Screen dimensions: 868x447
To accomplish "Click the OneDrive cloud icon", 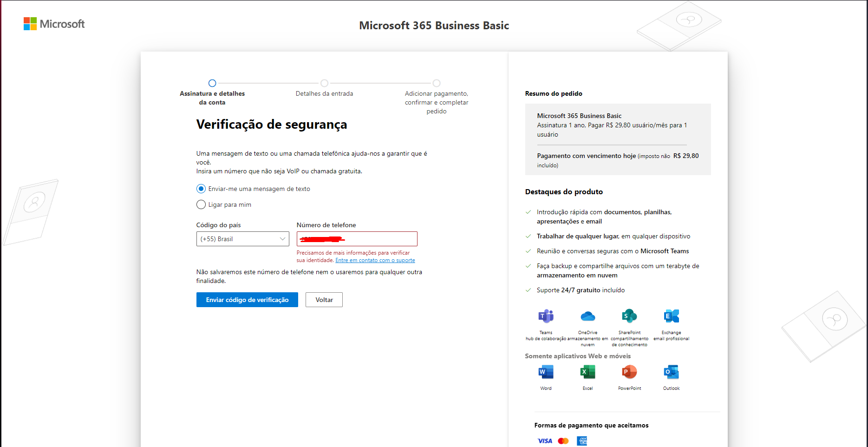I will click(x=587, y=316).
